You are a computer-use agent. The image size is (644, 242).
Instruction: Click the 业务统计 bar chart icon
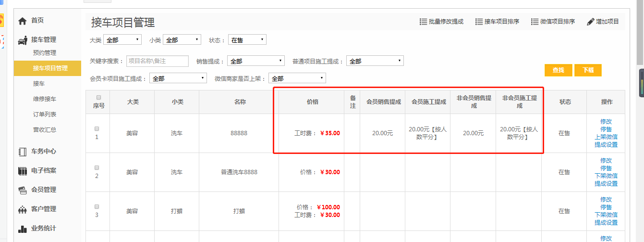tap(22, 229)
